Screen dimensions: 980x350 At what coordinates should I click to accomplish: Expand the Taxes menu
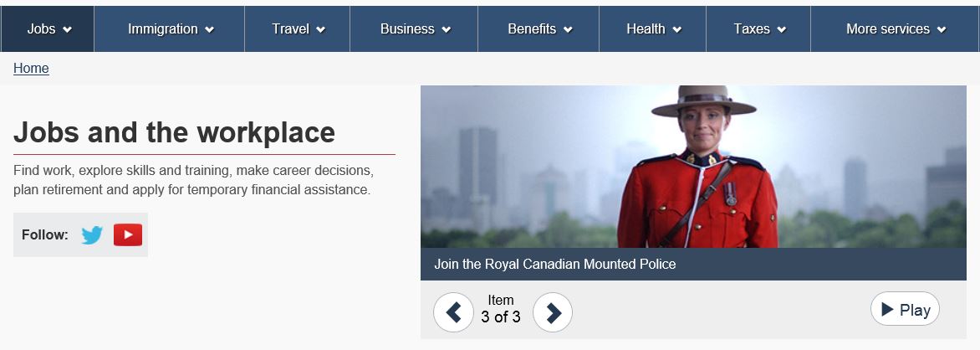click(x=759, y=29)
